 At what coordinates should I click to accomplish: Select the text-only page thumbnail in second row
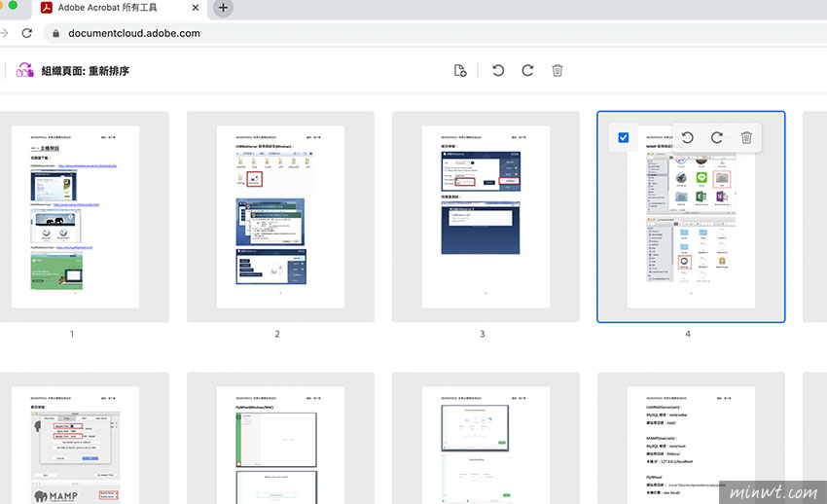(x=691, y=438)
